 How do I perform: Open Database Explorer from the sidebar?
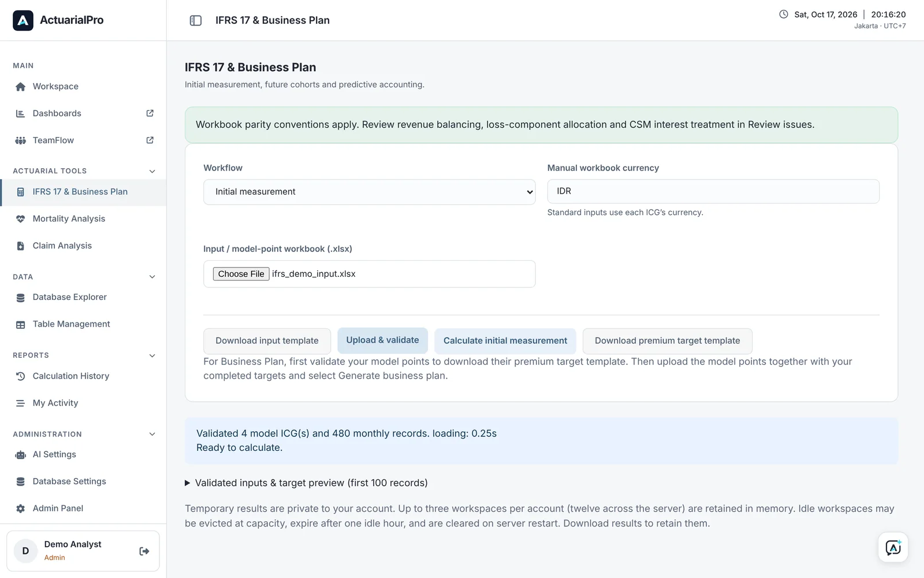coord(84,298)
